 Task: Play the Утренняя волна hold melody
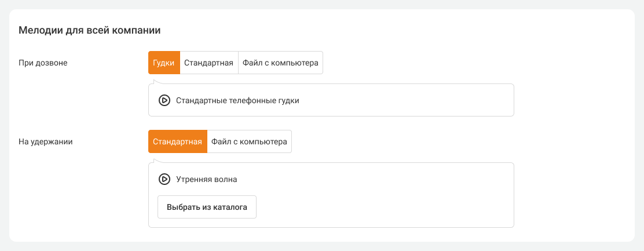pos(164,179)
